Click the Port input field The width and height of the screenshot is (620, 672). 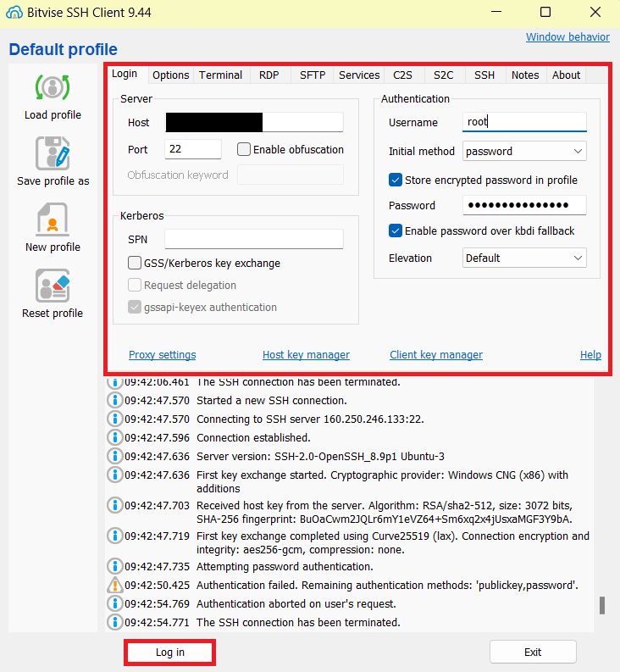(192, 150)
